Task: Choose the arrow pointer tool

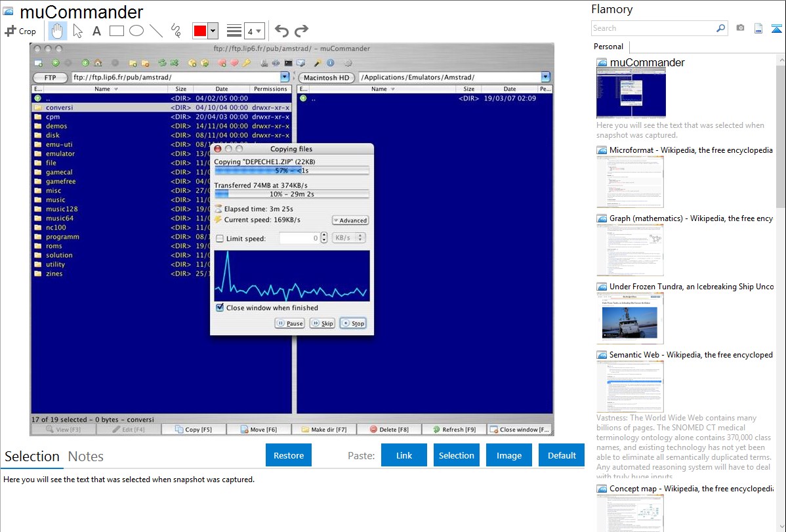Action: tap(77, 31)
